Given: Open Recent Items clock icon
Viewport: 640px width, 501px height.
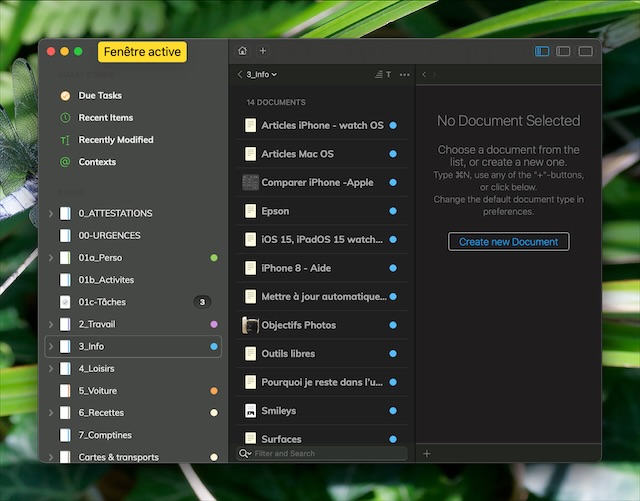Looking at the screenshot, I should click(65, 118).
